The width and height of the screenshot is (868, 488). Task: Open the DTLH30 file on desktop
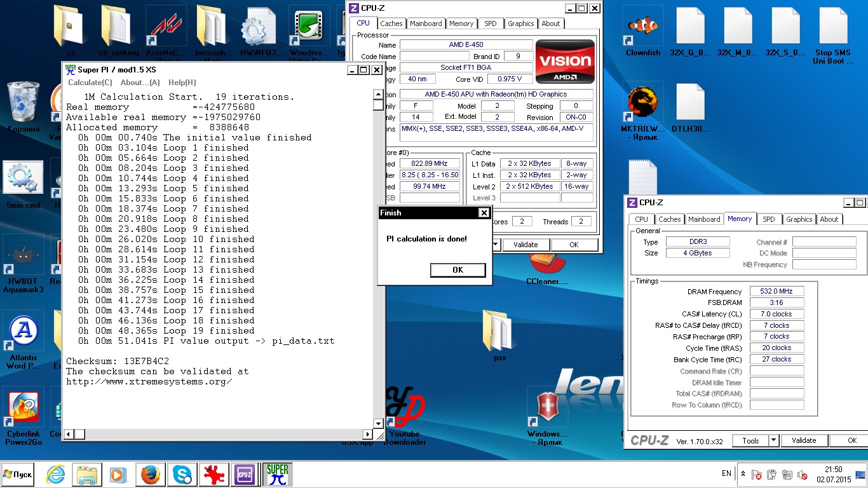(x=691, y=108)
